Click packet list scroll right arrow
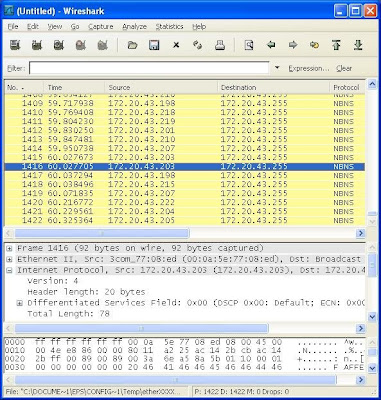 tap(360, 233)
